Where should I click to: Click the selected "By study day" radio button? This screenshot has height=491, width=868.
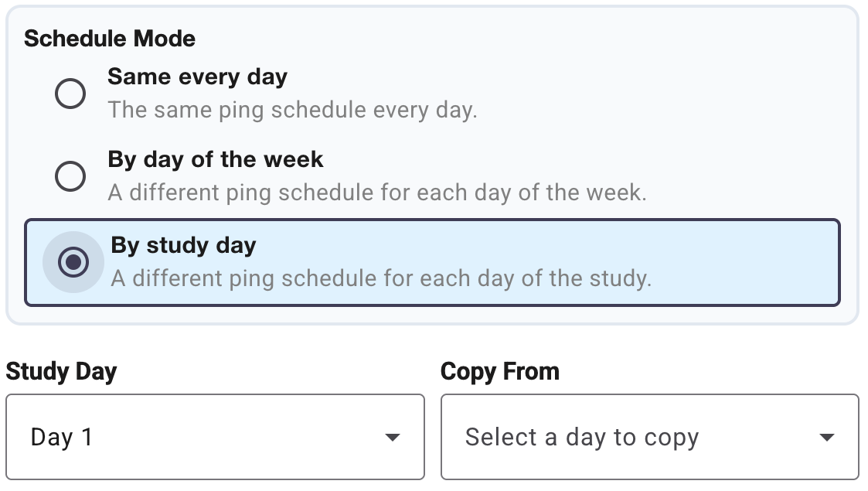73,262
